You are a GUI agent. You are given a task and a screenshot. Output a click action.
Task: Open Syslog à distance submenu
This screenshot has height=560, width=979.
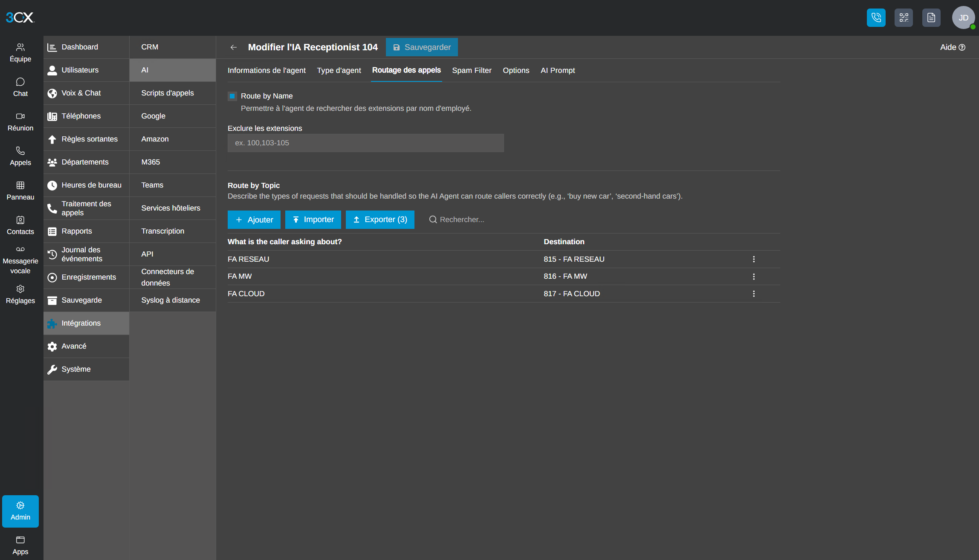[x=173, y=300]
